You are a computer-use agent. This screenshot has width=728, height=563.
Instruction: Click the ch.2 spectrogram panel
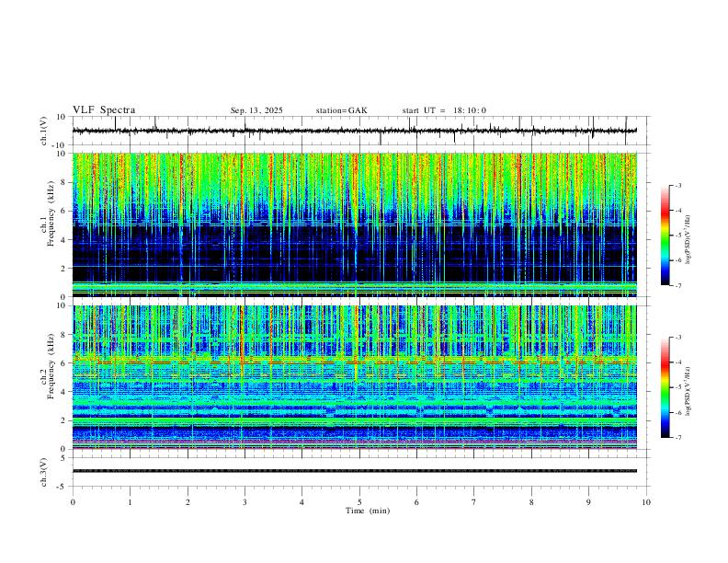tap(355, 377)
